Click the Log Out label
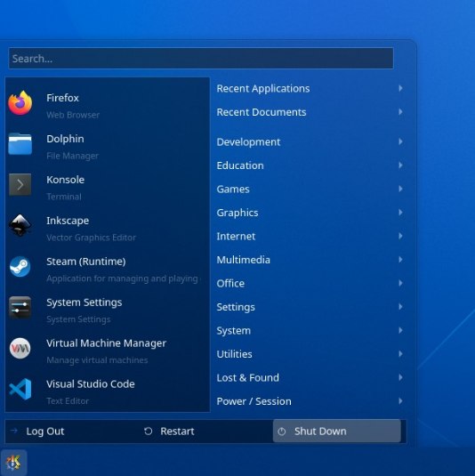This screenshot has height=476, width=475. click(x=45, y=432)
